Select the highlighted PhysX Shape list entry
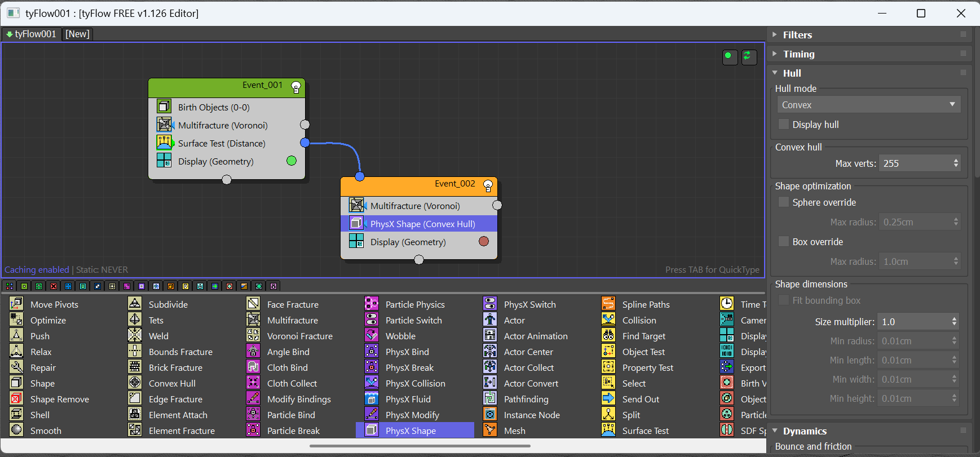This screenshot has height=457, width=980. tap(416, 431)
